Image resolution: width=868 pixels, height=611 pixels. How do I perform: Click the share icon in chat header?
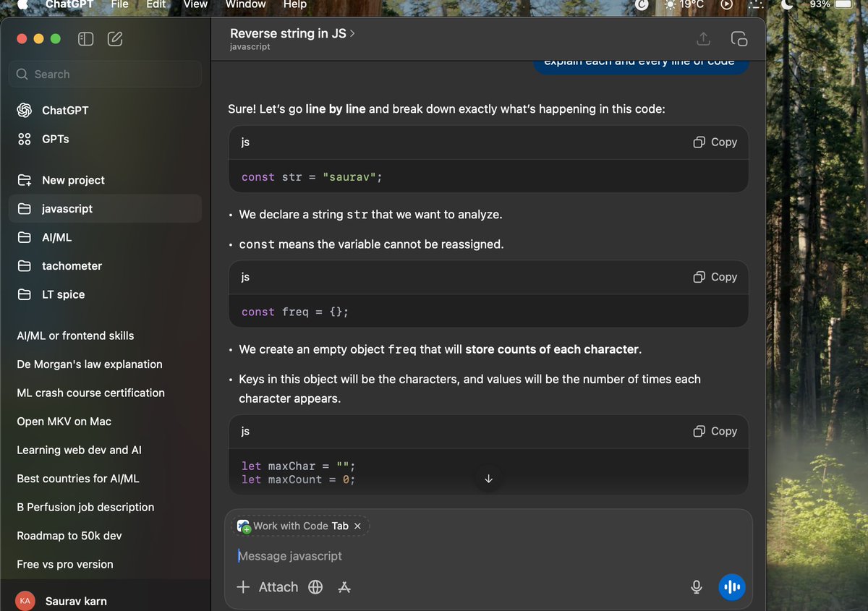tap(703, 39)
